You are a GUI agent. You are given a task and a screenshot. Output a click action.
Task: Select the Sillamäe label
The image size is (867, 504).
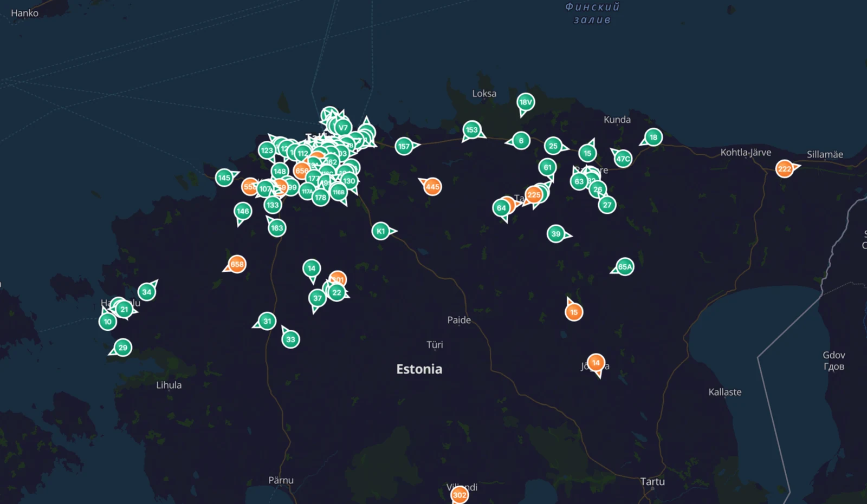click(825, 154)
